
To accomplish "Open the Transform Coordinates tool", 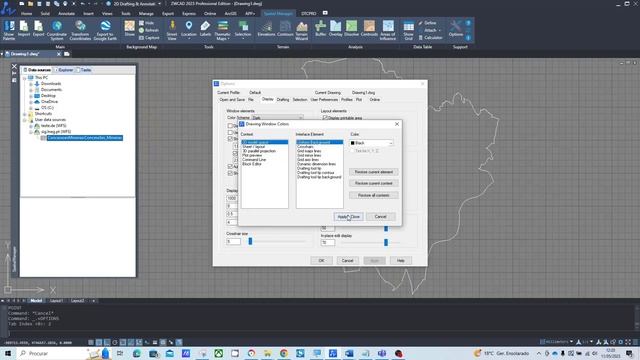I will 80,30.
